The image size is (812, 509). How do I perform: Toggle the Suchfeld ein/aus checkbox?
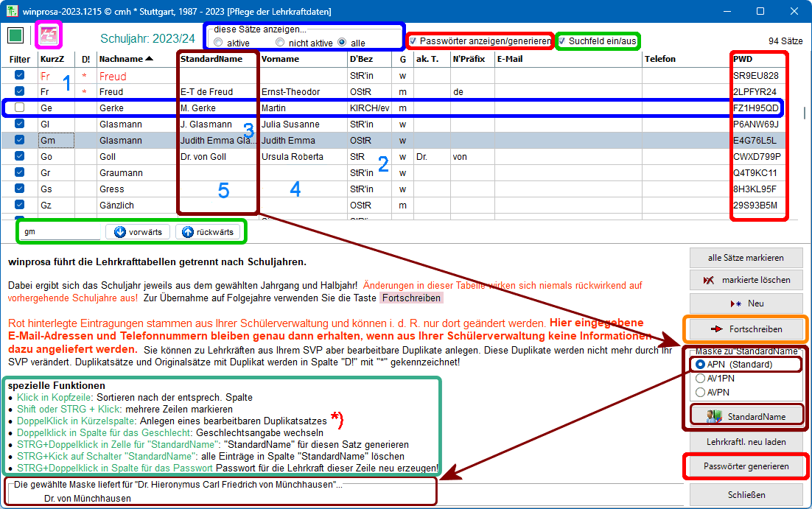(x=563, y=41)
